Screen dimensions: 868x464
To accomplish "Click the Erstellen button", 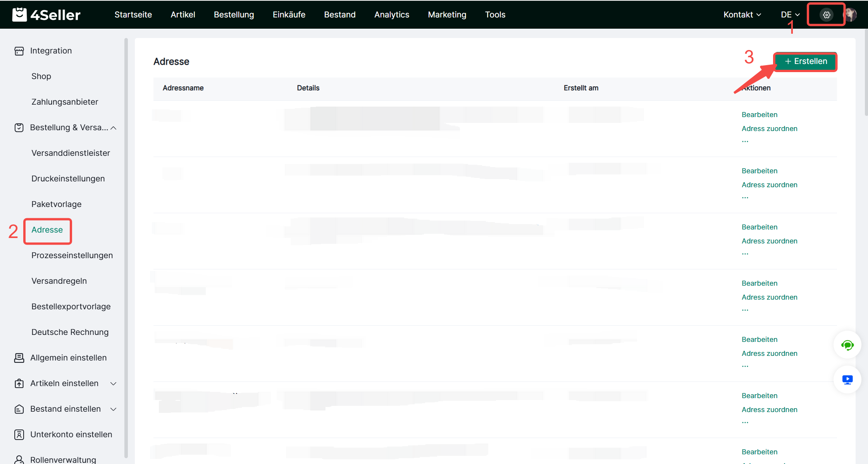I will tap(806, 61).
